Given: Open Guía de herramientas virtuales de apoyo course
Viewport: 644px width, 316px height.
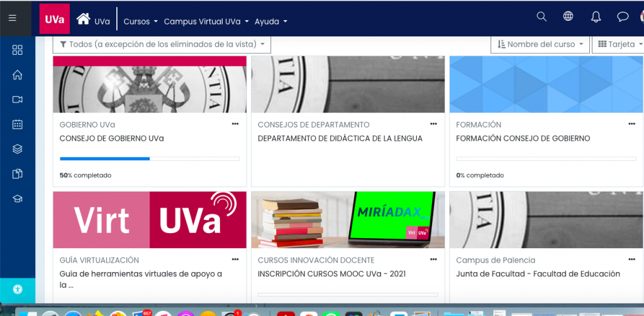Looking at the screenshot, I should 141,279.
